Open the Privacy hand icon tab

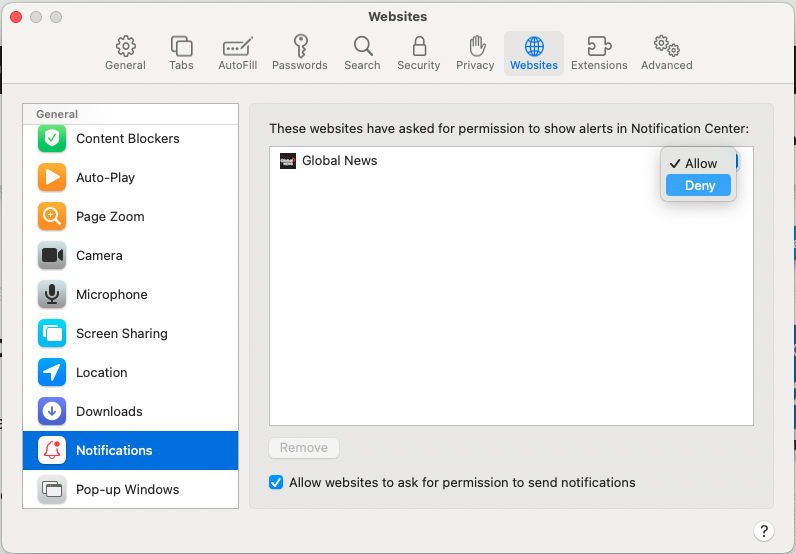[x=475, y=53]
